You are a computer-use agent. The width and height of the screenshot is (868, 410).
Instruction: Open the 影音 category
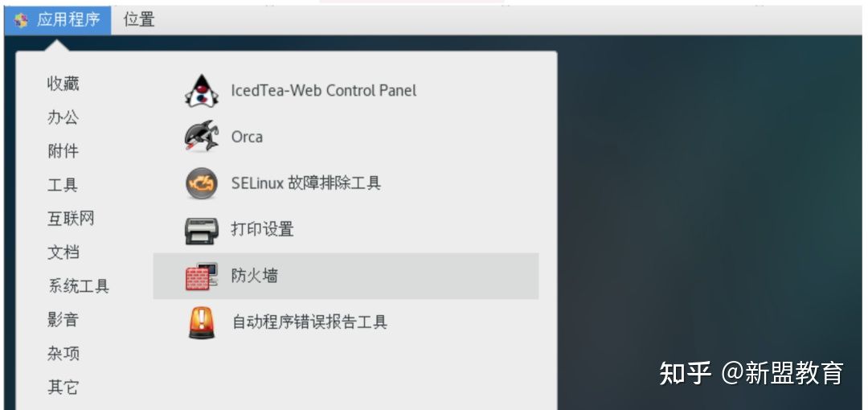point(63,320)
